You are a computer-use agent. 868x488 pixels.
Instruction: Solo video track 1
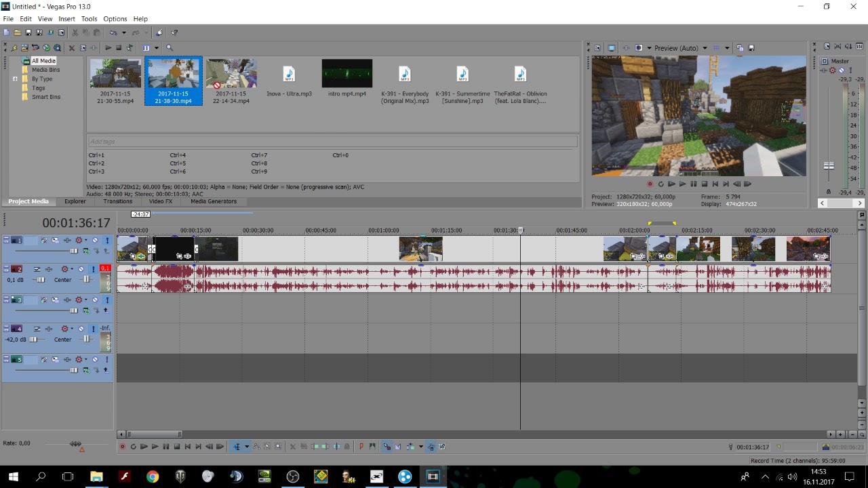[107, 240]
